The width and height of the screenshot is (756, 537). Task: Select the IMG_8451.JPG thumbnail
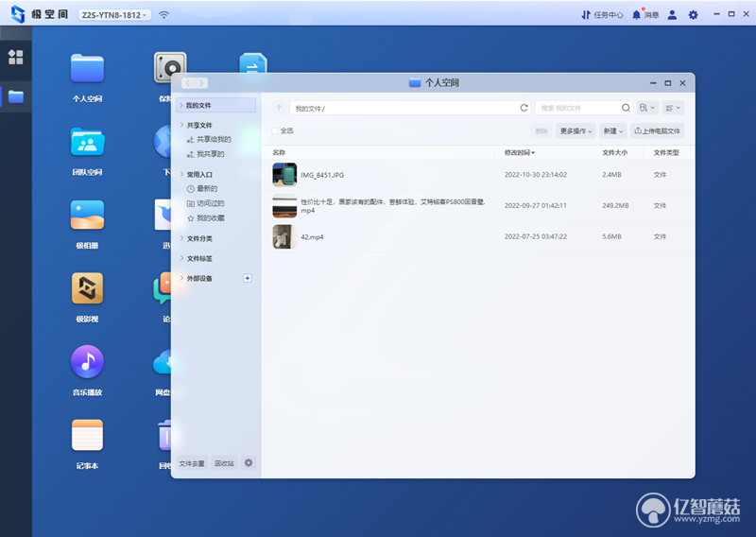tap(284, 175)
